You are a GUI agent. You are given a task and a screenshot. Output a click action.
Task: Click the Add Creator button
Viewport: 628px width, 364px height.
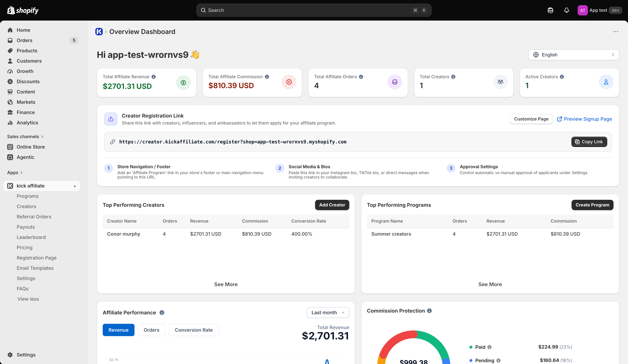click(332, 205)
